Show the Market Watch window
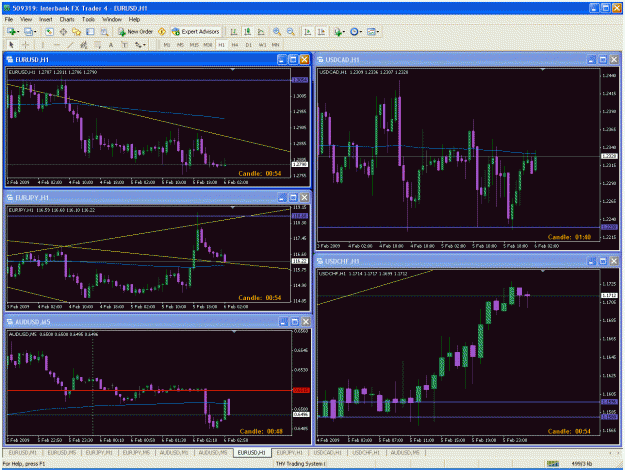The image size is (625, 470). [x=49, y=31]
